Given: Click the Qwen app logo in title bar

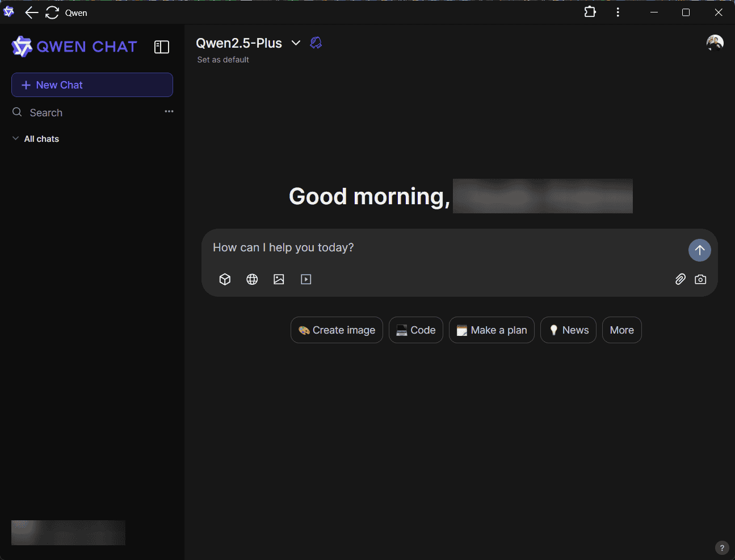Looking at the screenshot, I should (9, 12).
